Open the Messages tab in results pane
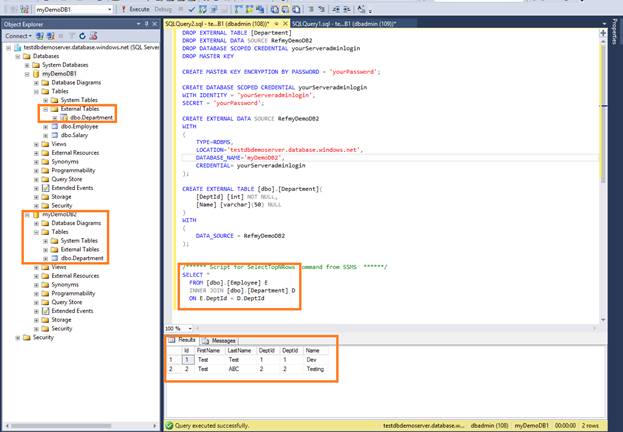 pyautogui.click(x=223, y=341)
